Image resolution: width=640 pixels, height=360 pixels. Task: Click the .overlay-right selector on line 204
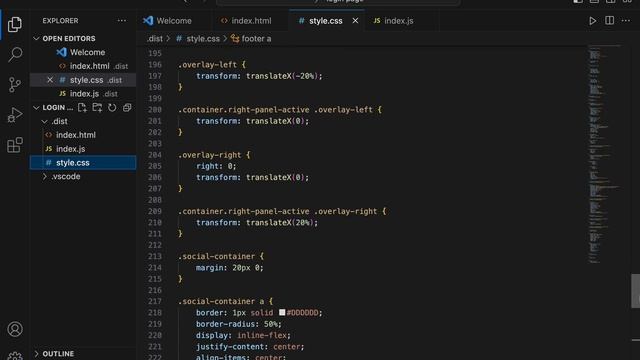point(209,155)
